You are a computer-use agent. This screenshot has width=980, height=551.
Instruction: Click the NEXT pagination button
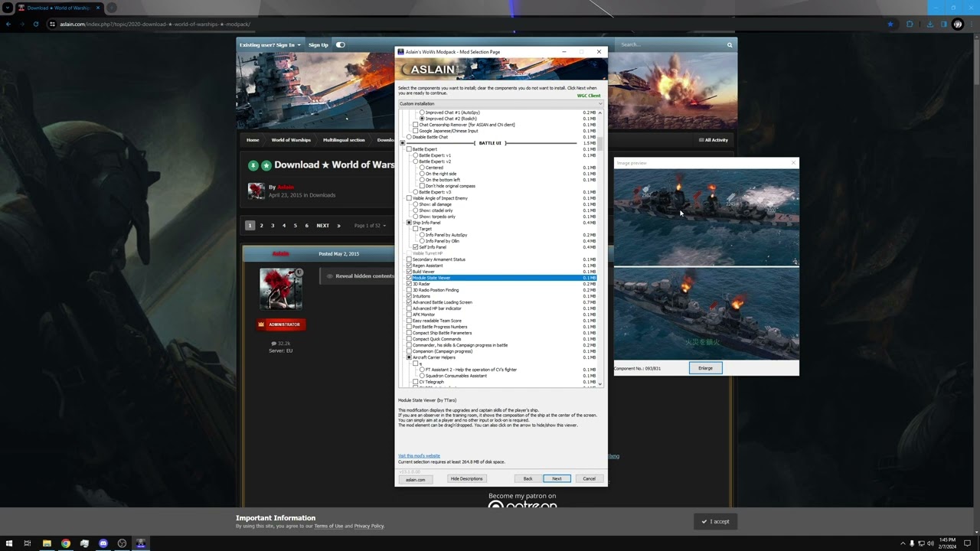(323, 226)
